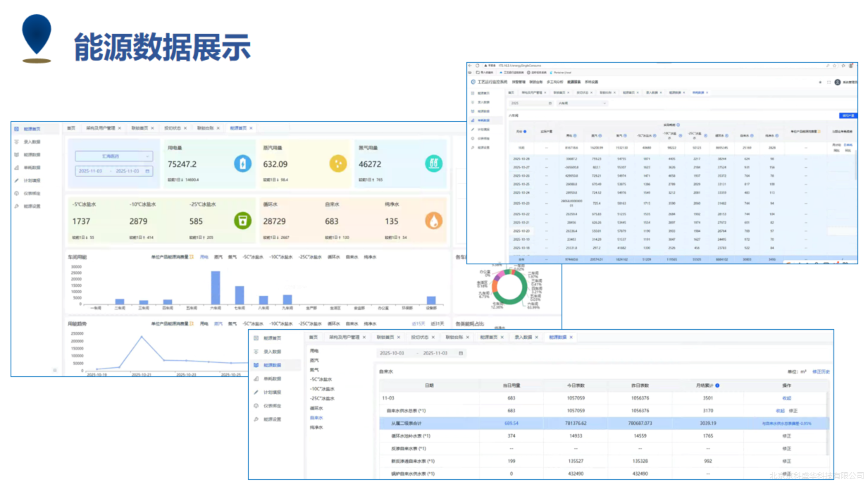
Task: Collapse the dashboard sidebar with its bottom icon
Action: pyautogui.click(x=55, y=369)
